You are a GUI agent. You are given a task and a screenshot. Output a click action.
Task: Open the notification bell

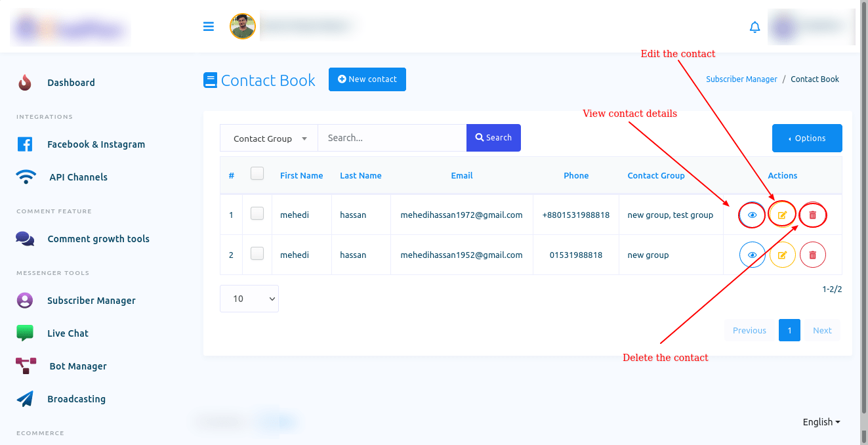click(x=754, y=27)
